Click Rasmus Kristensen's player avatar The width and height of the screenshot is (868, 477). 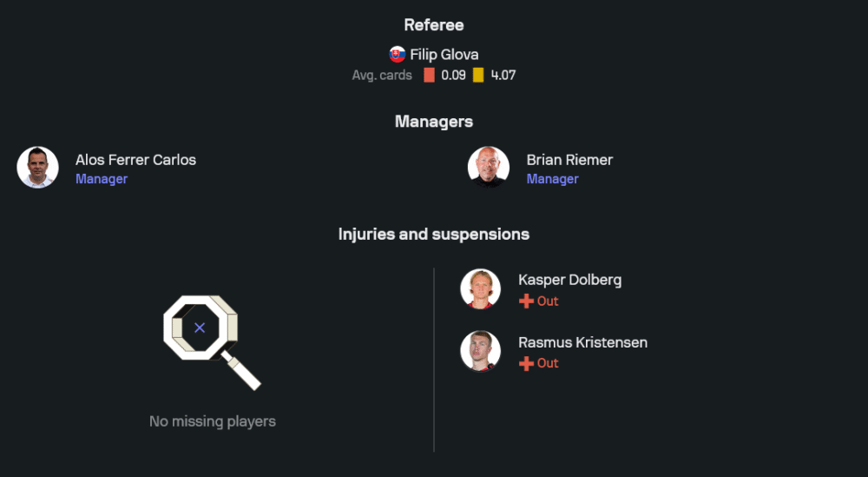coord(480,352)
